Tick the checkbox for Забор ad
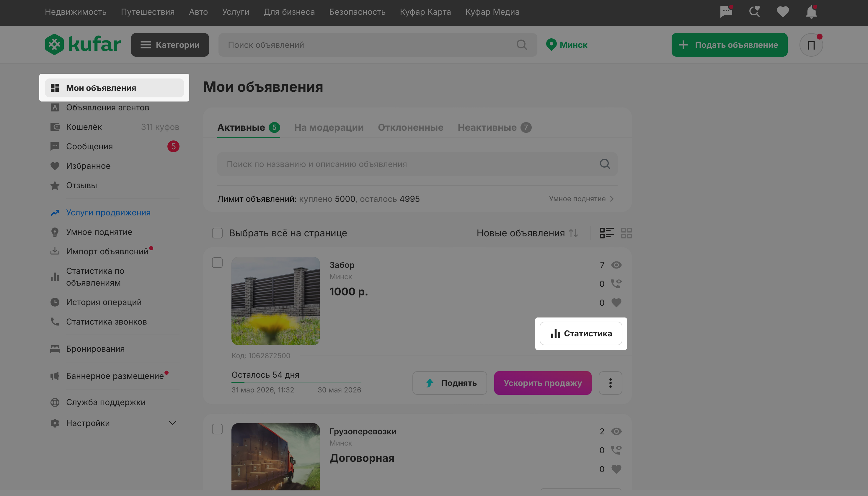This screenshot has height=496, width=868. [x=217, y=263]
